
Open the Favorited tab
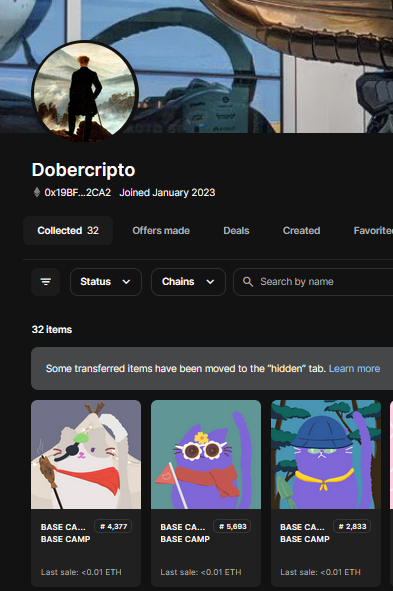pyautogui.click(x=373, y=230)
